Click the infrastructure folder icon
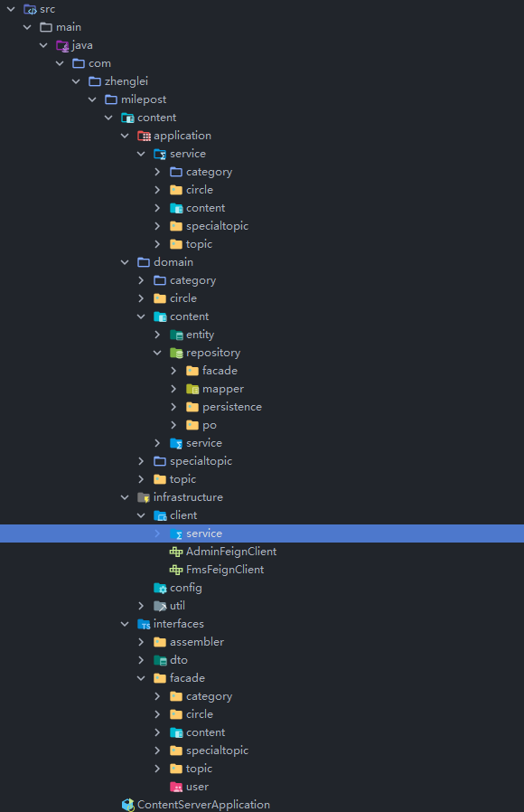The image size is (524, 812). click(x=144, y=497)
